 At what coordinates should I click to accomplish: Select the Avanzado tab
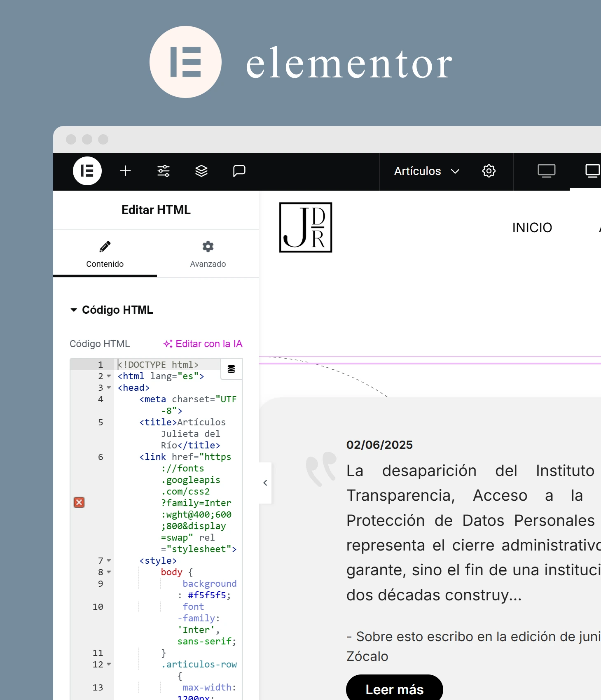(208, 254)
